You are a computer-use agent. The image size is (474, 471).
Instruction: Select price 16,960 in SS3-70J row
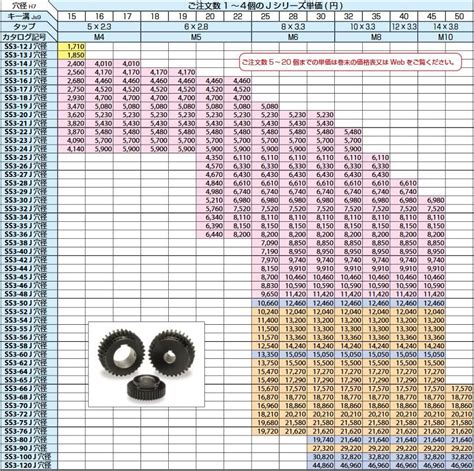pyautogui.click(x=265, y=406)
